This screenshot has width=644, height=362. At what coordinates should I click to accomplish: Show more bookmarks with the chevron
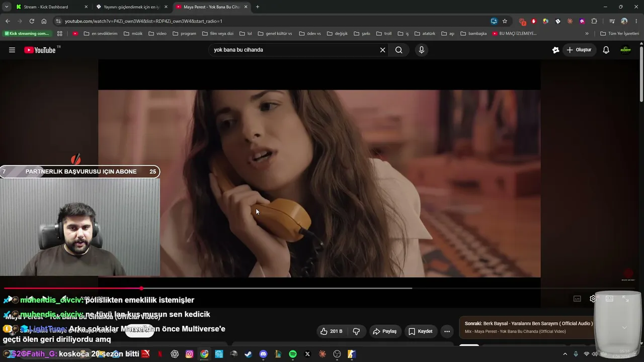tap(587, 34)
